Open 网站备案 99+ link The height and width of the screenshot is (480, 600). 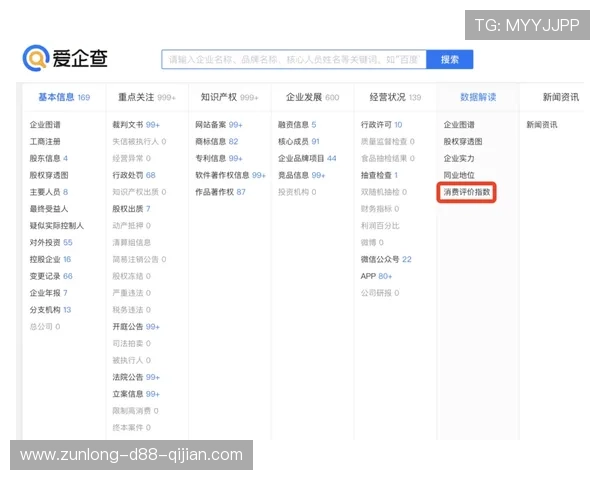coord(218,125)
